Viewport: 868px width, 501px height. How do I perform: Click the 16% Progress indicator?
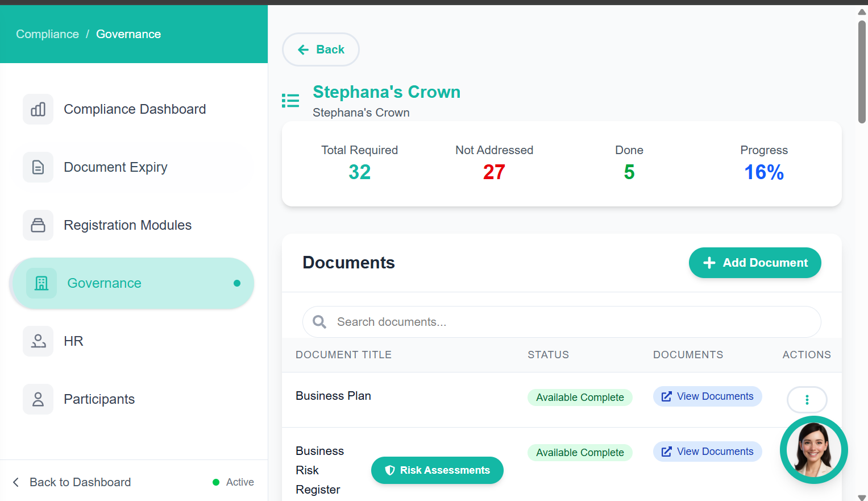(x=763, y=172)
